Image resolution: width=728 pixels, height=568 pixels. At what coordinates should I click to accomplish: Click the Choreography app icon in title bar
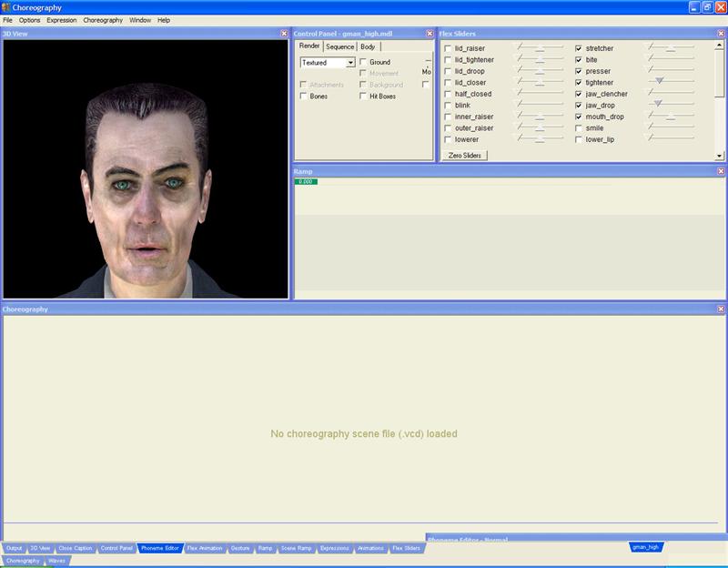coord(6,6)
